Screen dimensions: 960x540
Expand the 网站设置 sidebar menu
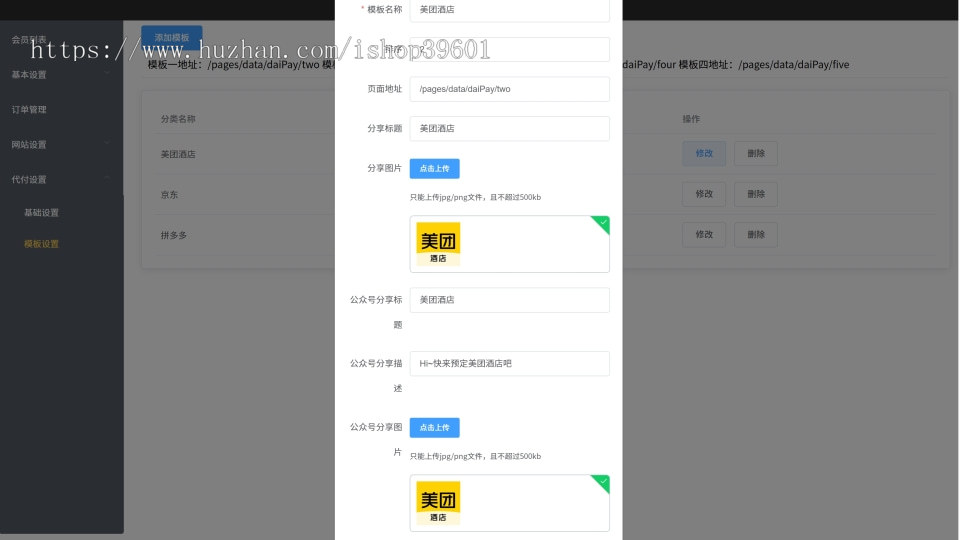[61, 144]
